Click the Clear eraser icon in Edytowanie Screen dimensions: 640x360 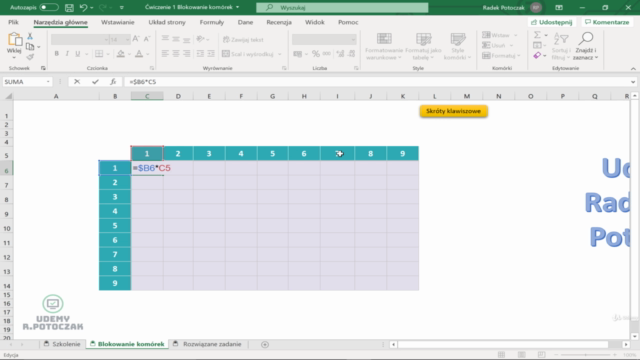coord(537,55)
